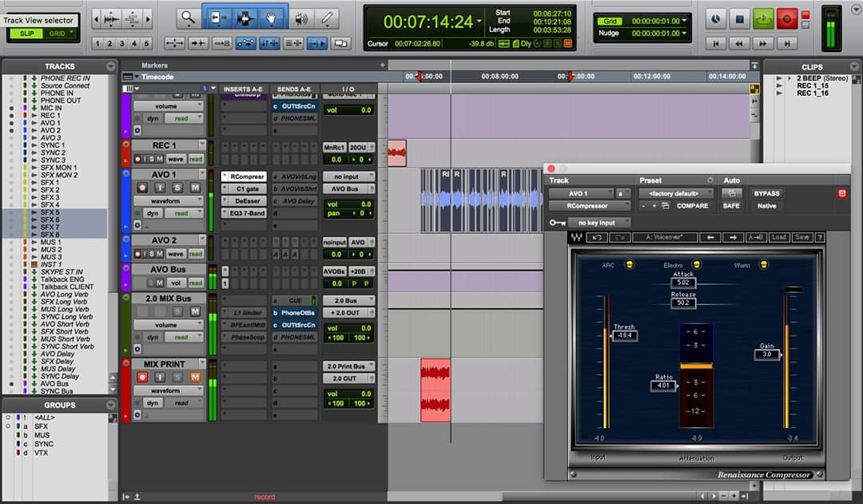Open the CLIPS list popup menu
Screen dimensions: 863x504
click(854, 66)
